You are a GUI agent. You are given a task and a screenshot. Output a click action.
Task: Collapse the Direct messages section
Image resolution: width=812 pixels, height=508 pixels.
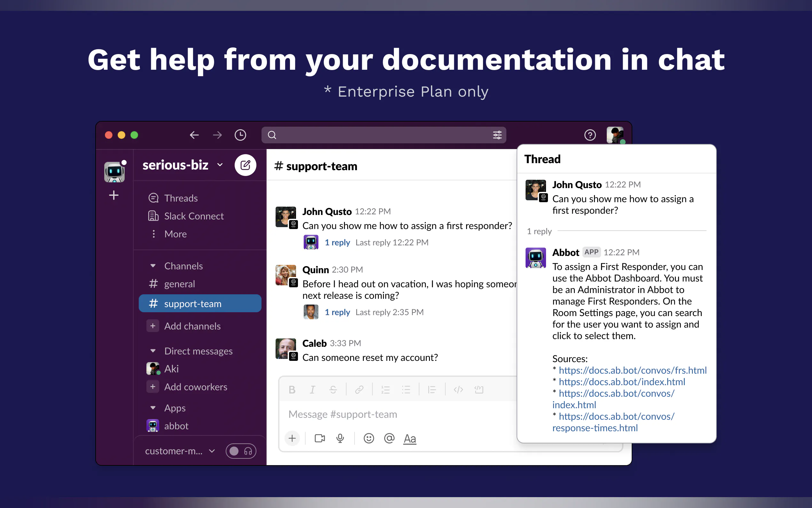[x=153, y=351]
